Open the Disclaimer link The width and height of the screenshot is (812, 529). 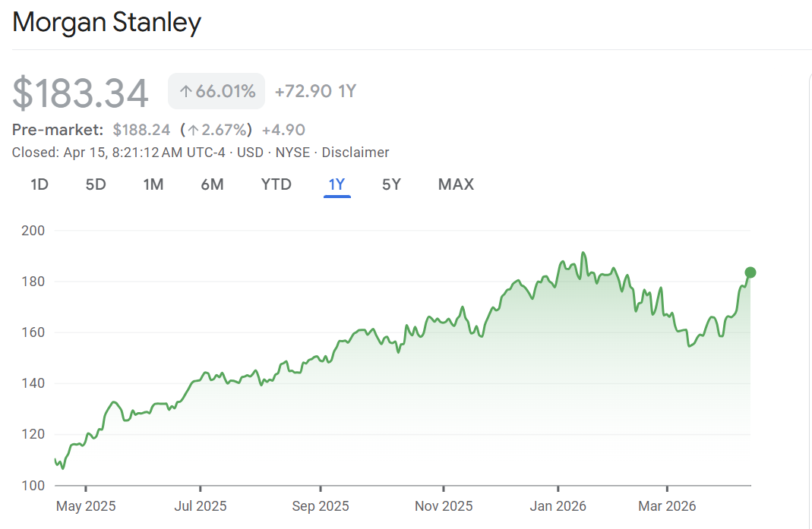pyautogui.click(x=355, y=152)
